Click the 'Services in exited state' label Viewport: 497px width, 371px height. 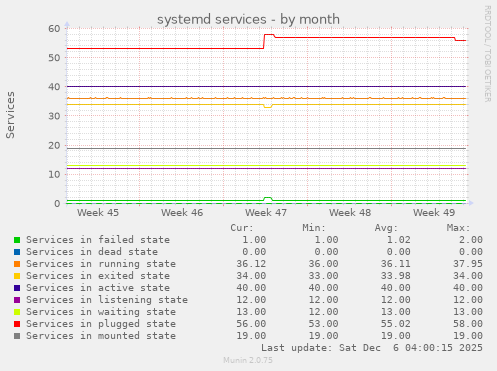click(98, 276)
